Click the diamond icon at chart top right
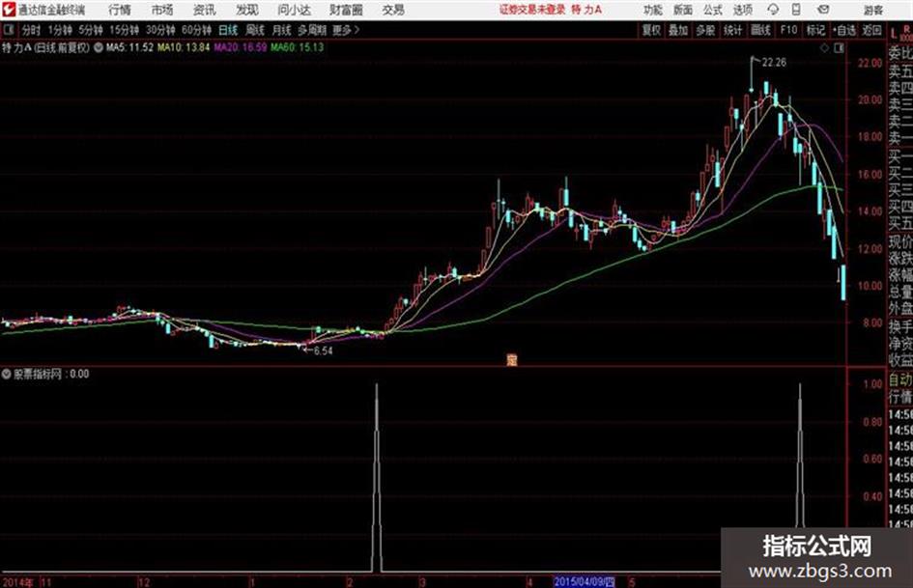This screenshot has width=913, height=588. point(824,48)
